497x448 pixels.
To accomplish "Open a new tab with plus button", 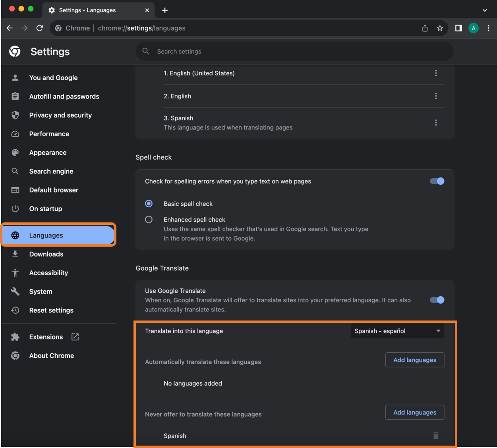I will coord(165,10).
